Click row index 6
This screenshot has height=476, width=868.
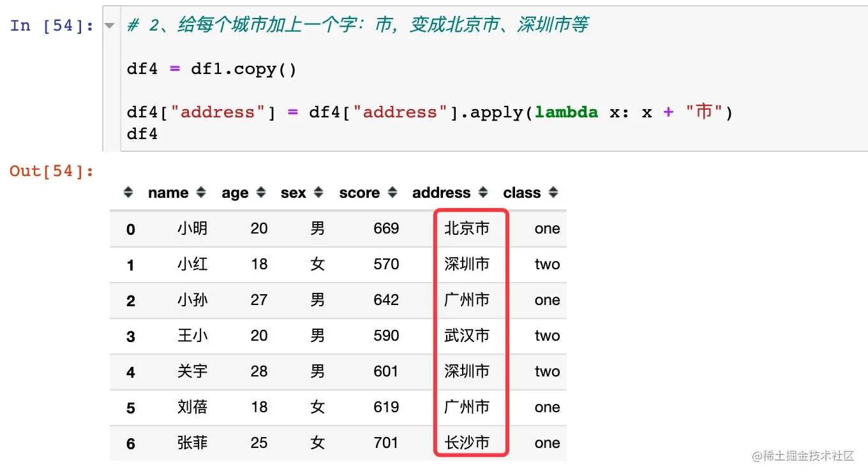coord(131,444)
